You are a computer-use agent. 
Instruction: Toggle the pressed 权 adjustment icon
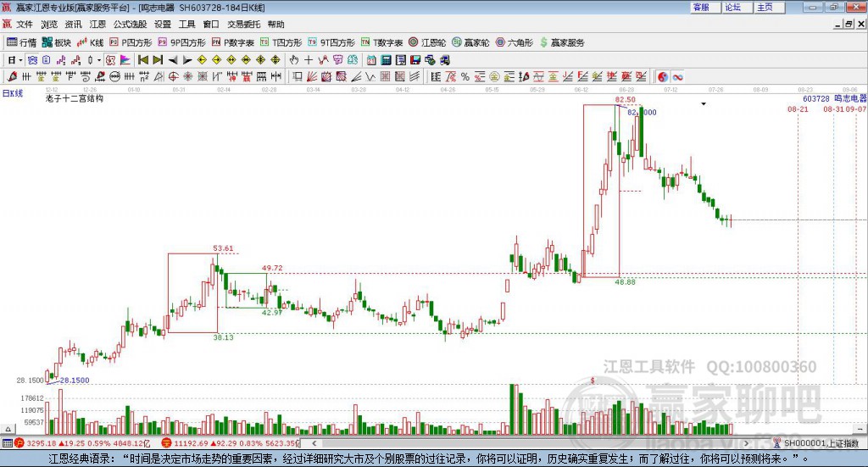(110, 60)
